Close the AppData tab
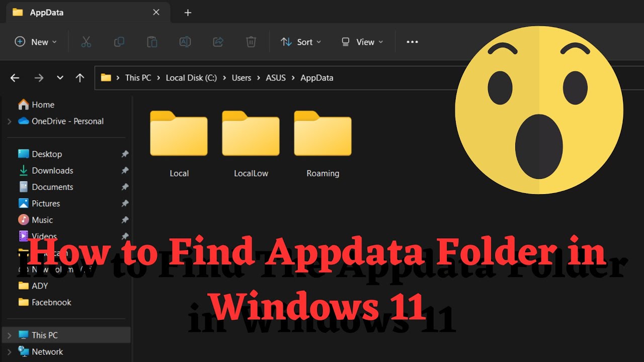This screenshot has width=644, height=362. point(156,12)
